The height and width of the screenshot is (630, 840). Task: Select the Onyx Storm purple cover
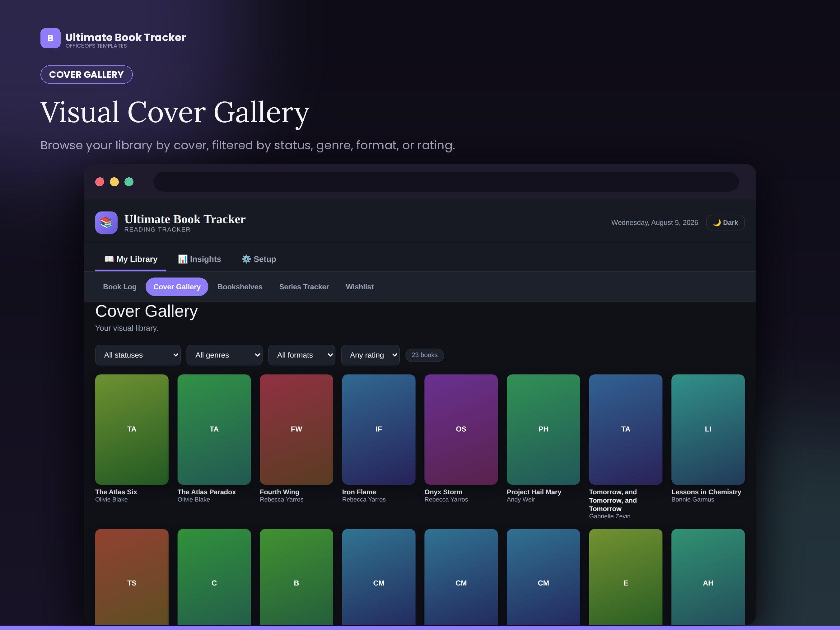(x=461, y=430)
